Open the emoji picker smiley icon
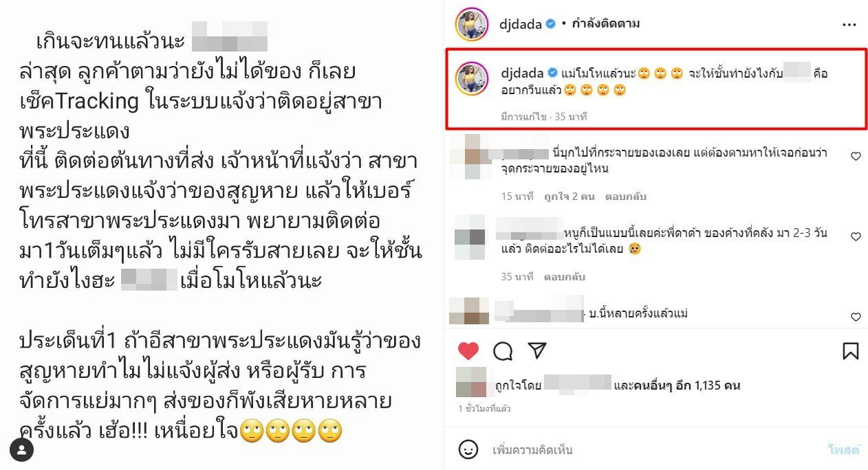868x470 pixels. click(468, 450)
